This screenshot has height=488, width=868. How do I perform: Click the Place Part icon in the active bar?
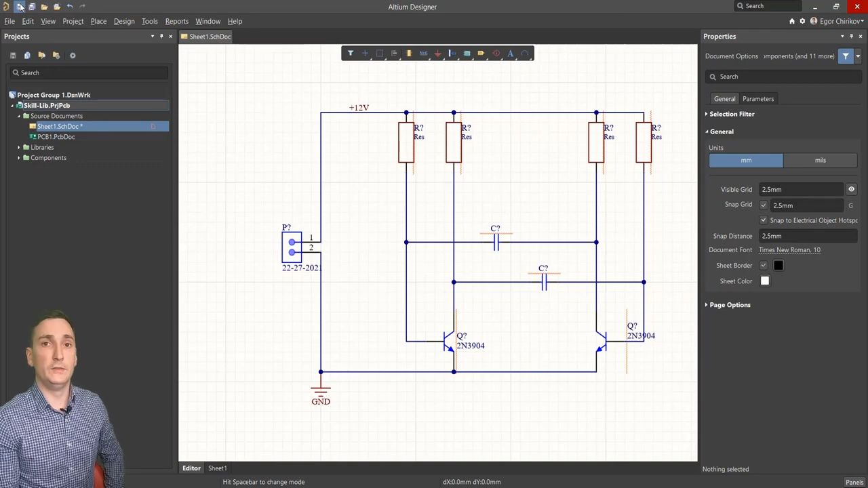[x=409, y=54]
